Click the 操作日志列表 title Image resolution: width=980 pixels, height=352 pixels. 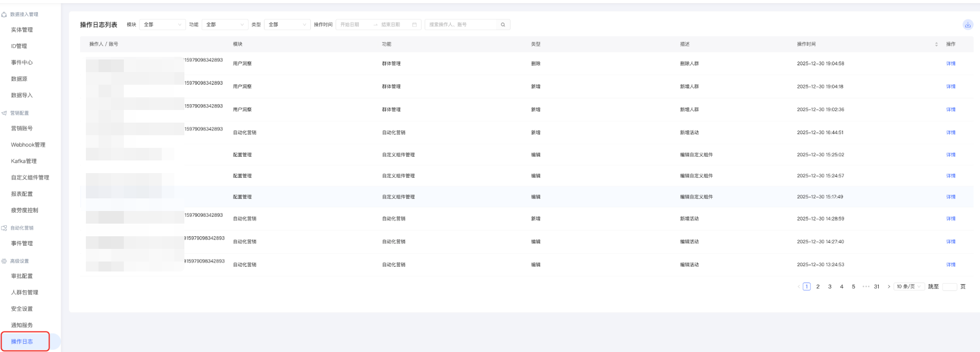click(x=99, y=25)
